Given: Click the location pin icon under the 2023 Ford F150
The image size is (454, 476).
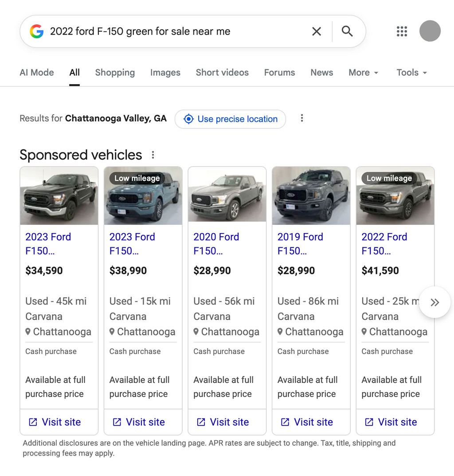Looking at the screenshot, I should pos(28,332).
